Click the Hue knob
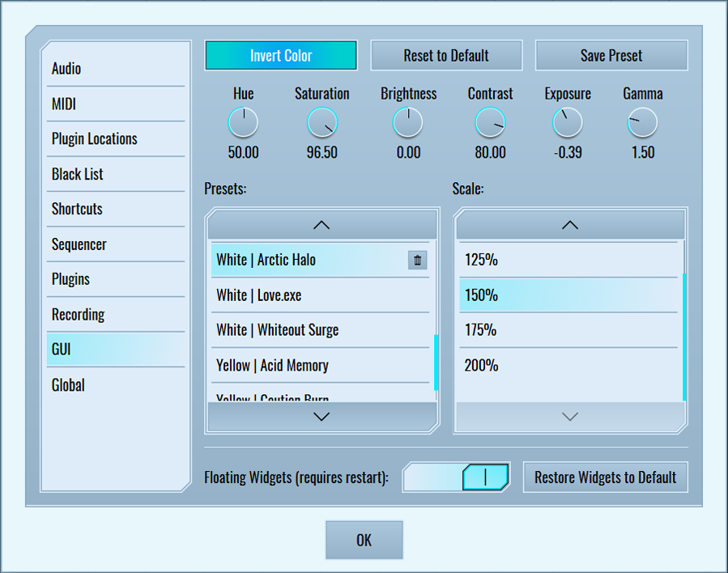728x573 pixels. (x=243, y=122)
